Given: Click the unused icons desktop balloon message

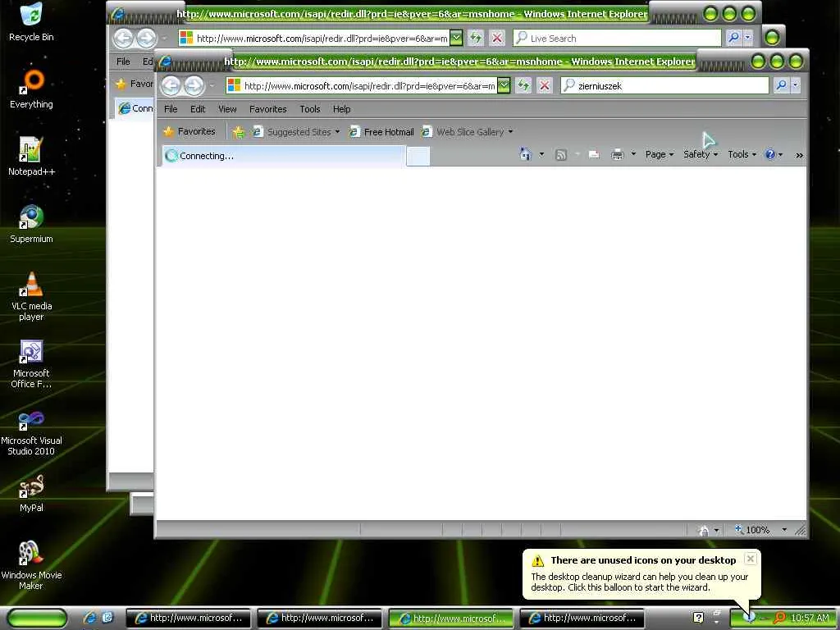Looking at the screenshot, I should point(641,573).
